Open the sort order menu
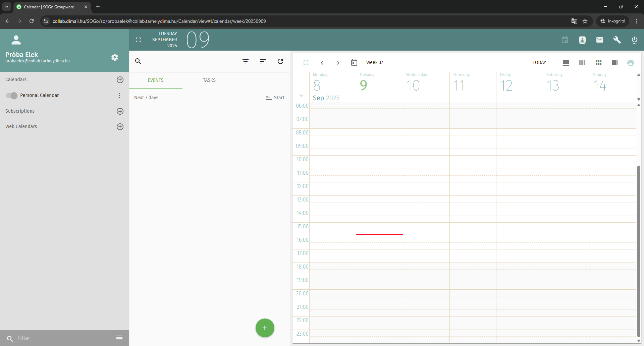The height and width of the screenshot is (346, 644). [263, 61]
